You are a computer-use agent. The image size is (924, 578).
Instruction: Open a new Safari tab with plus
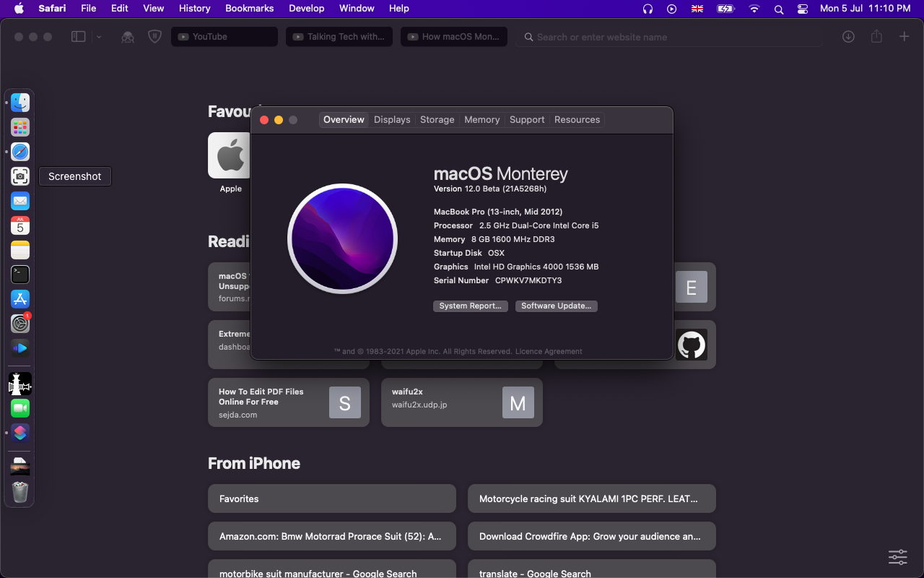tap(904, 37)
